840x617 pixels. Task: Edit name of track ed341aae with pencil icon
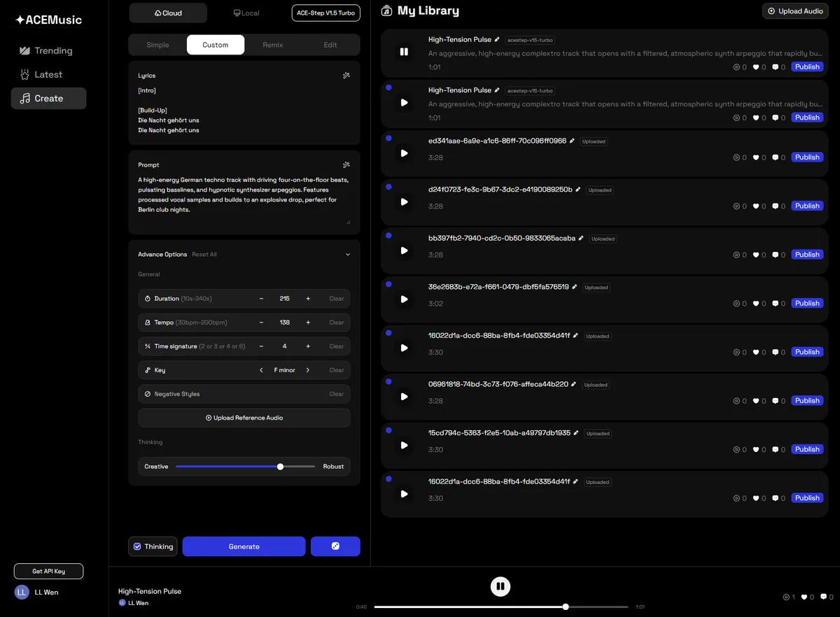pos(572,141)
